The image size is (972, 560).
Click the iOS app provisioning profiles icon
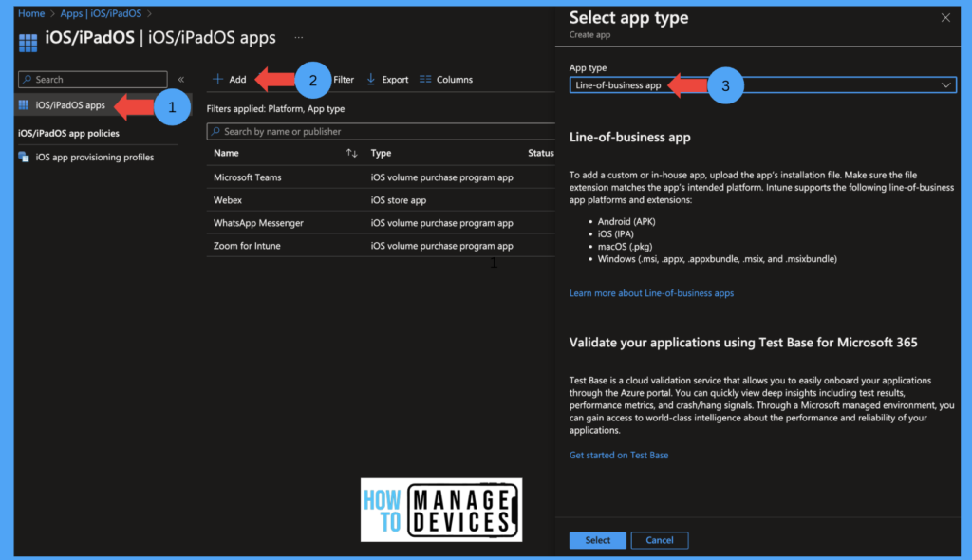click(x=24, y=157)
